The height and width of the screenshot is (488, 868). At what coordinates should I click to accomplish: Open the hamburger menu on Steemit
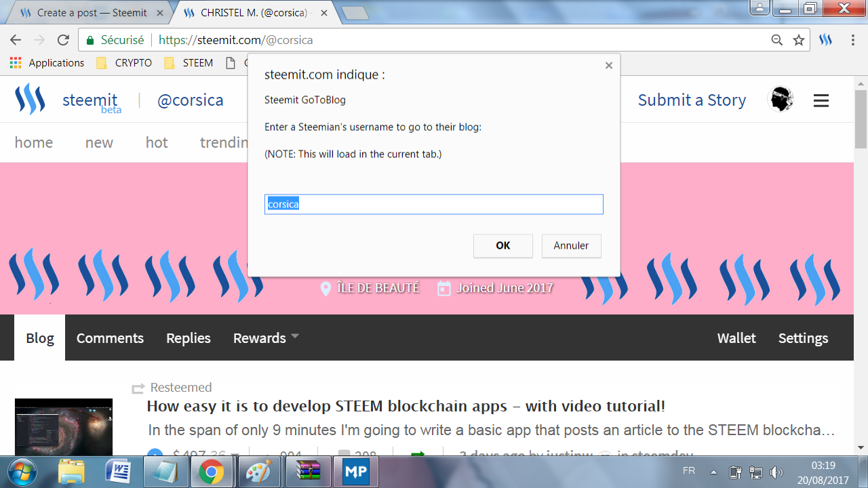(821, 101)
